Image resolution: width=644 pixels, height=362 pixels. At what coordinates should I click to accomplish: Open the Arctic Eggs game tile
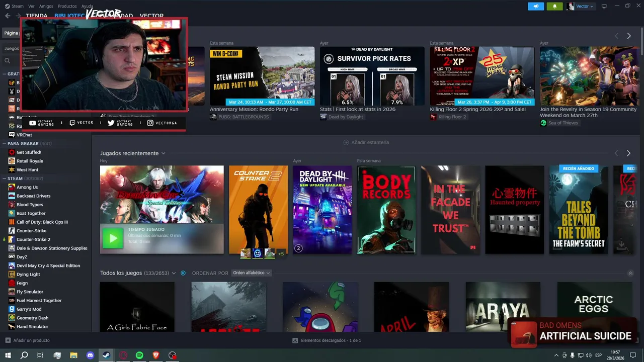(x=594, y=307)
